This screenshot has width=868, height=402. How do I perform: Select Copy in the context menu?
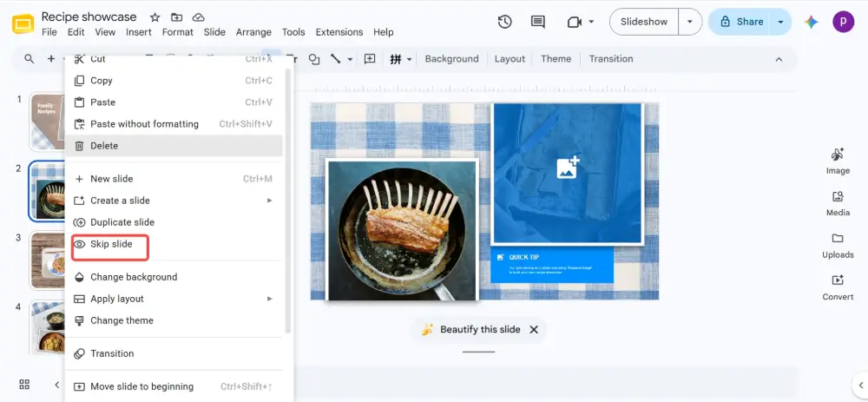174,81
